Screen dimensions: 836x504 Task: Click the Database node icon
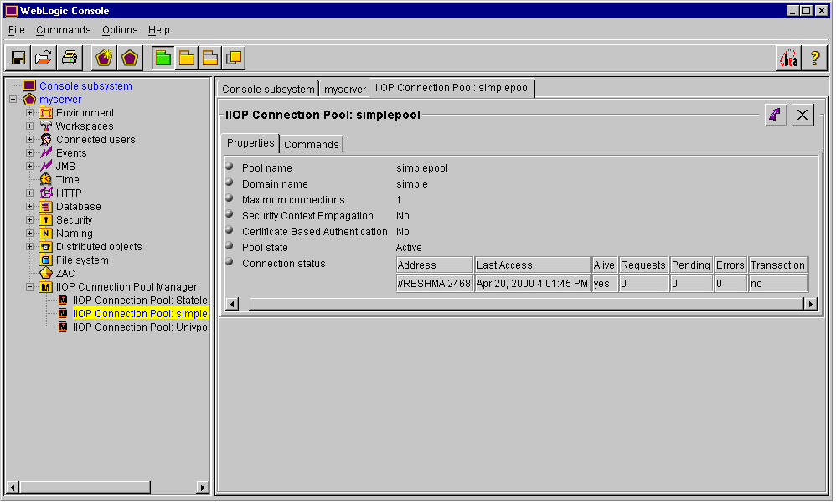point(46,207)
